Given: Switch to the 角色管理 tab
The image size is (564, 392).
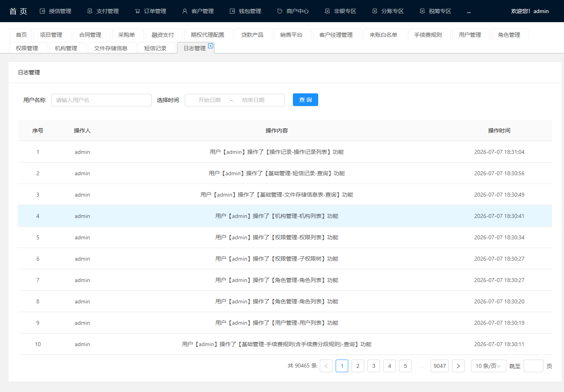Looking at the screenshot, I should coord(509,35).
